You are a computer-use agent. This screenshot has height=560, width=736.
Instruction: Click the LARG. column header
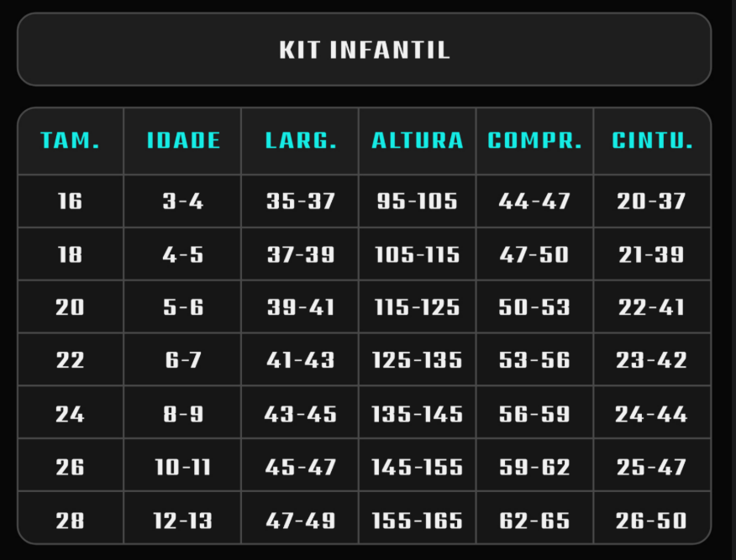point(300,141)
